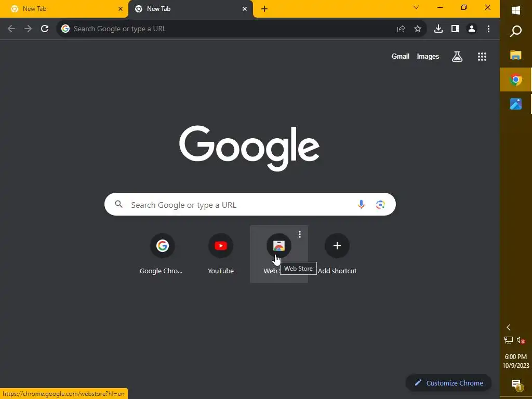The image size is (532, 399).
Task: Select the second New Tab
Action: point(190,9)
